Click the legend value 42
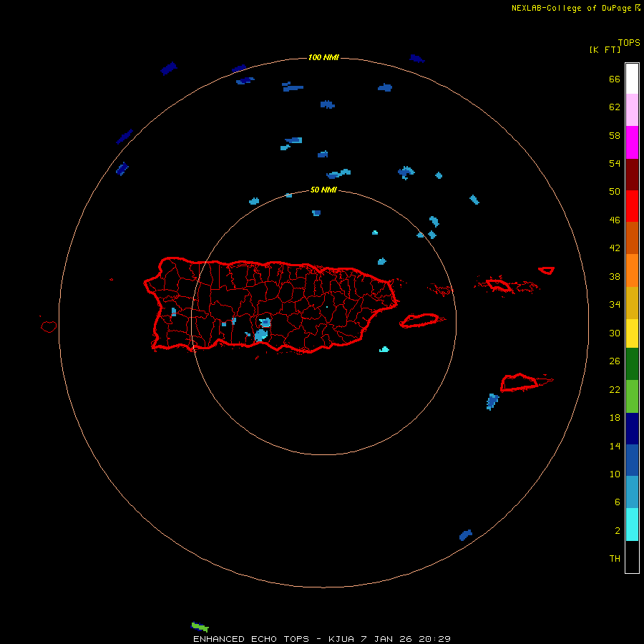This screenshot has height=644, width=644. (x=615, y=248)
